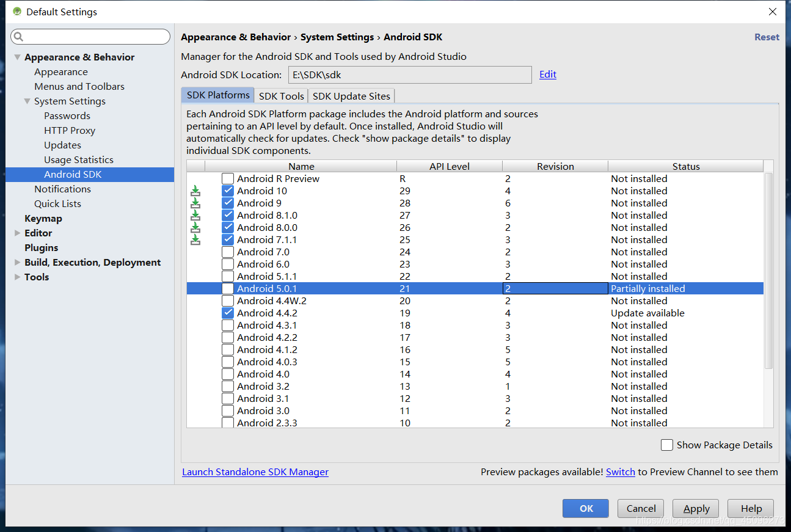Click the download icon beside Android 8.1.0
791x532 pixels.
pyautogui.click(x=195, y=215)
